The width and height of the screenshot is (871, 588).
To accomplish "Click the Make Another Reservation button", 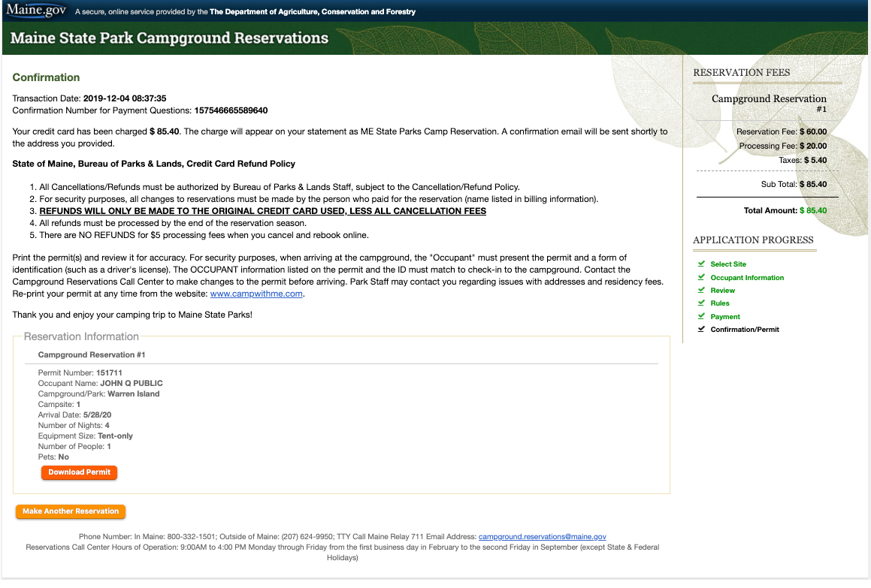I will 71,511.
